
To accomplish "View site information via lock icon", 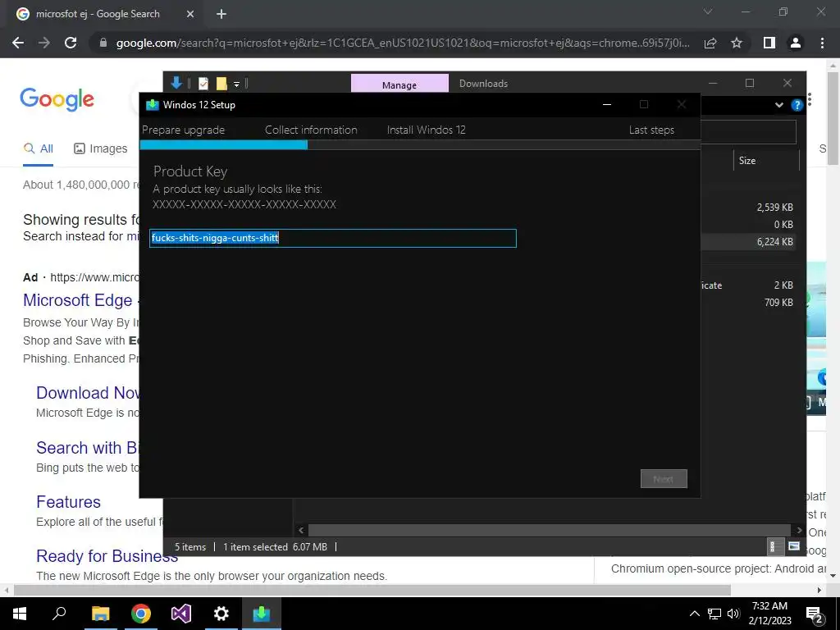I will click(x=103, y=43).
